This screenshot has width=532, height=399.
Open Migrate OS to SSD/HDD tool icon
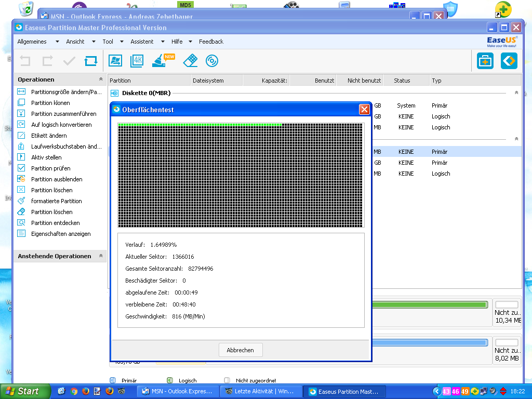tap(115, 61)
